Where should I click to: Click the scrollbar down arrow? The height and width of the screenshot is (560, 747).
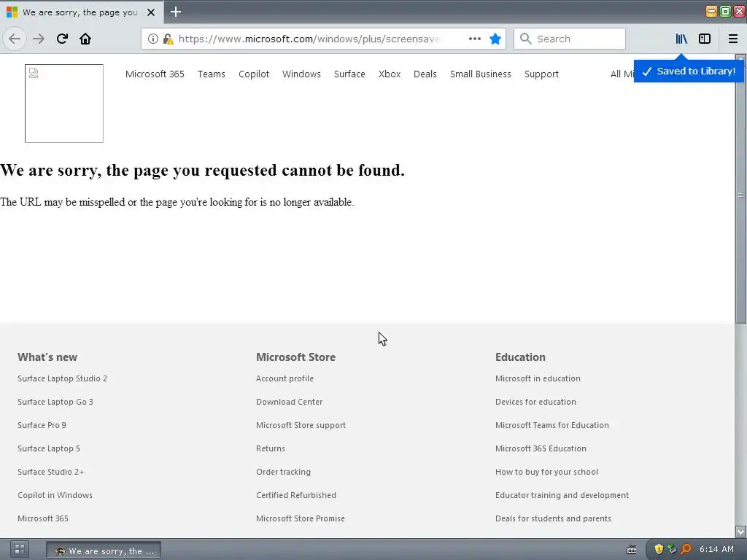point(741,532)
